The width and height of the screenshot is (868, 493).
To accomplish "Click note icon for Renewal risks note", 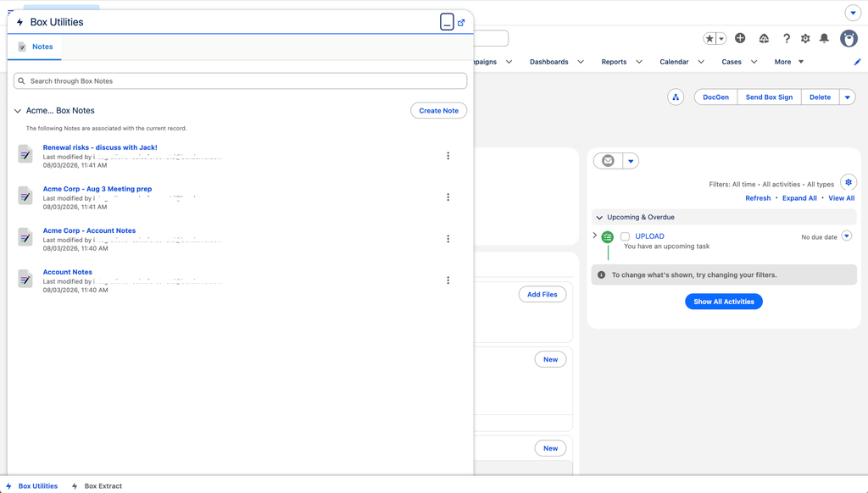I will coord(25,155).
